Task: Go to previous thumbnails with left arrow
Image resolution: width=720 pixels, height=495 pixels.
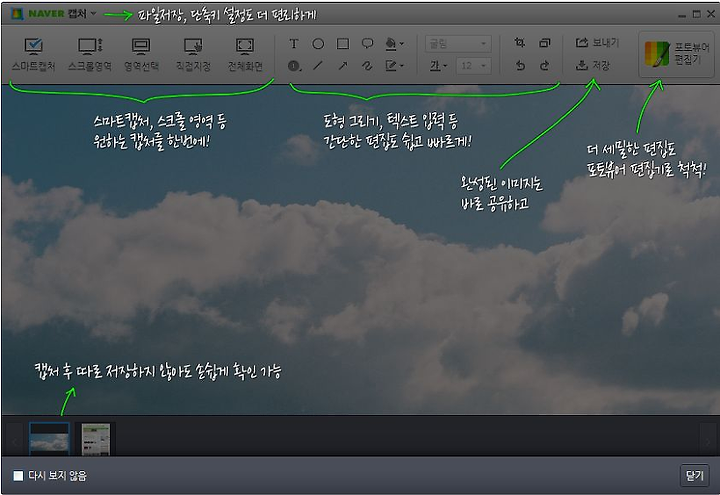Action: [15, 441]
